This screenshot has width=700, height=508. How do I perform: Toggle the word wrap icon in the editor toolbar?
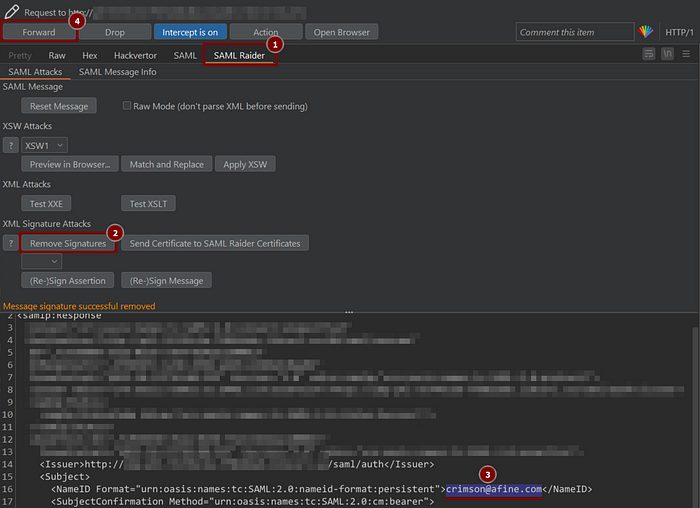pos(649,54)
